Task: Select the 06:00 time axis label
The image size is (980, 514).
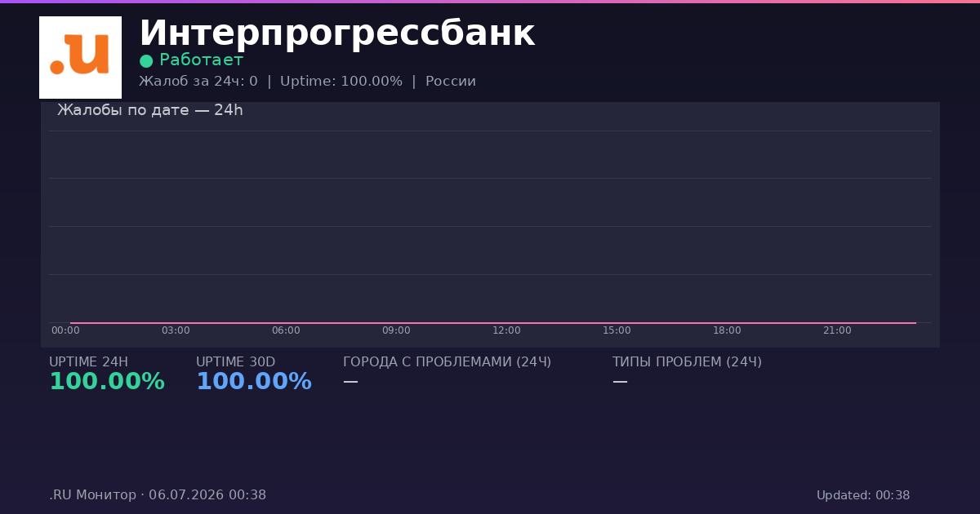Action: 286,330
